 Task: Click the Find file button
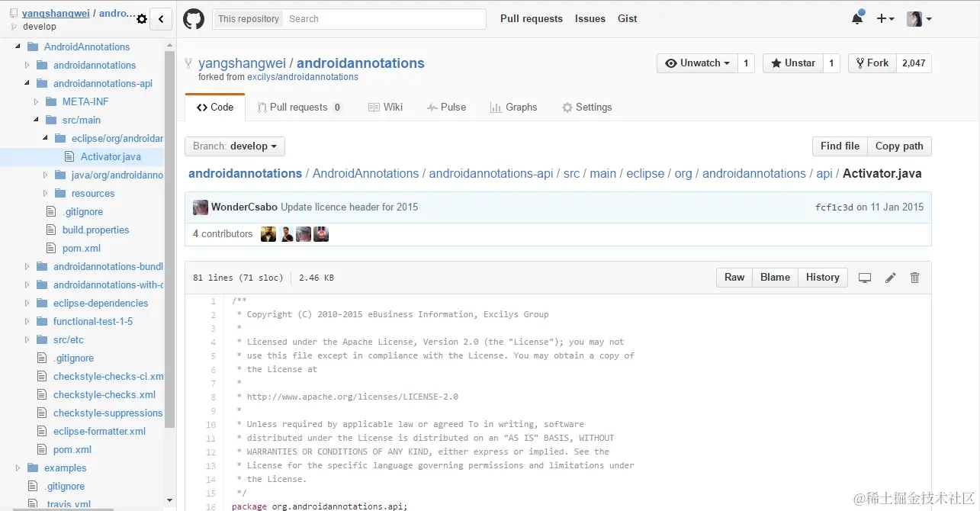point(840,146)
